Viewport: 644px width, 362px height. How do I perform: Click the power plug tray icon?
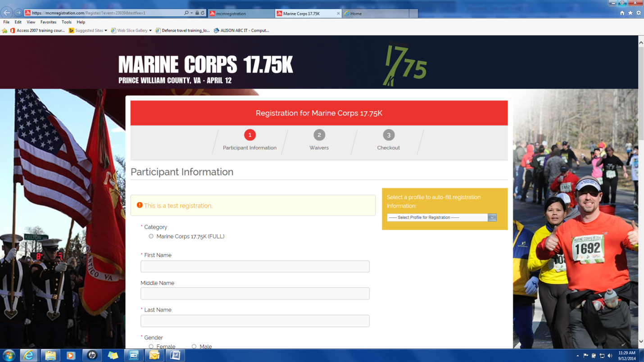(594, 356)
